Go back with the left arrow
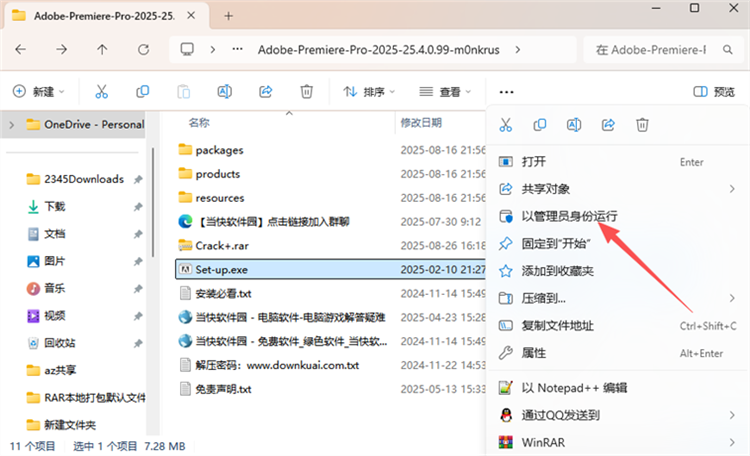This screenshot has width=750, height=456. pyautogui.click(x=21, y=49)
